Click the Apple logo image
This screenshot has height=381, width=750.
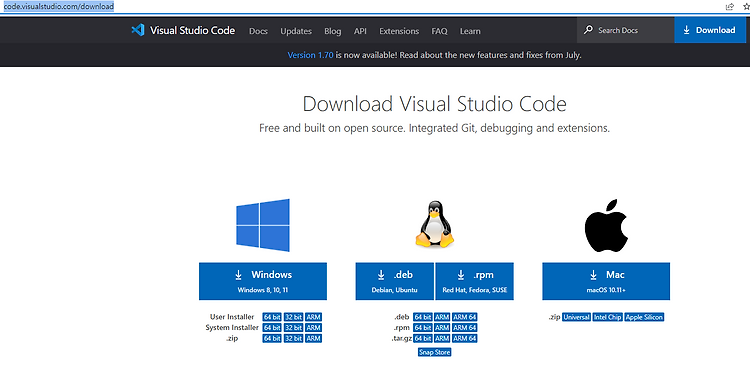click(x=606, y=226)
